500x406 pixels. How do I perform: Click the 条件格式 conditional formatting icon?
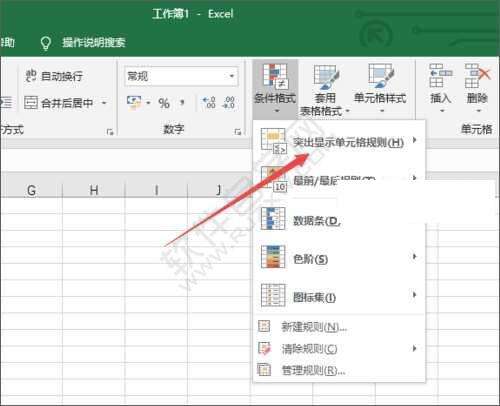tap(275, 76)
